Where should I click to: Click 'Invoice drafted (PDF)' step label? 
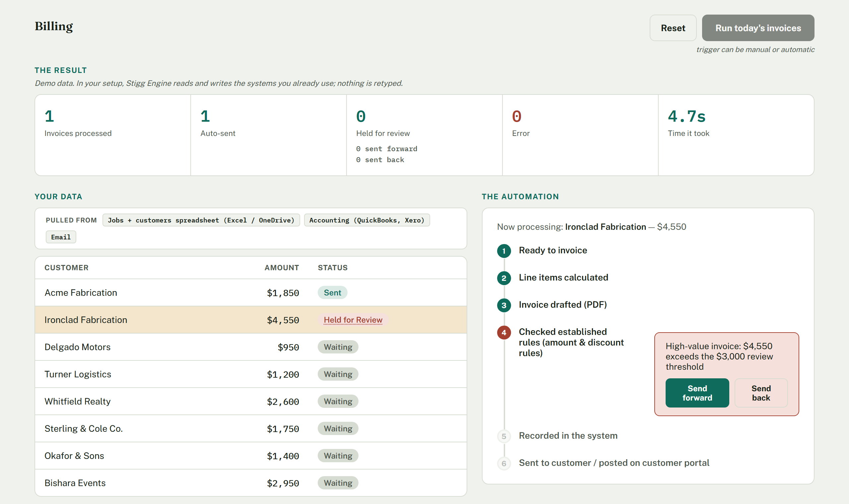pos(563,305)
